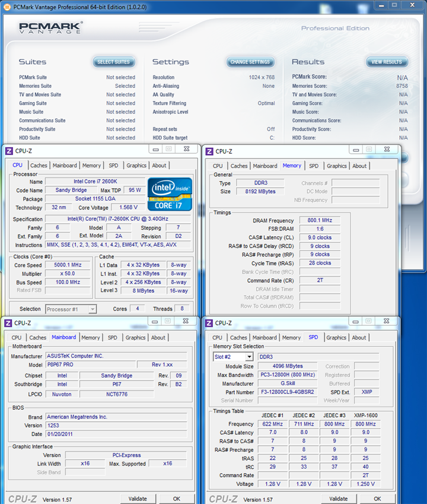Click the Level 3 cache value 8 MBytes
Screen dimensions: 427x504
143,291
